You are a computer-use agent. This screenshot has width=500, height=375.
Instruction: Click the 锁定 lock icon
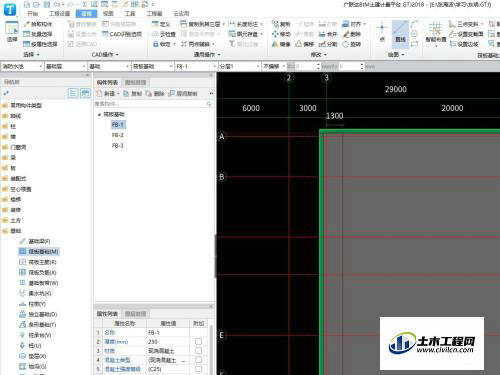point(156,44)
